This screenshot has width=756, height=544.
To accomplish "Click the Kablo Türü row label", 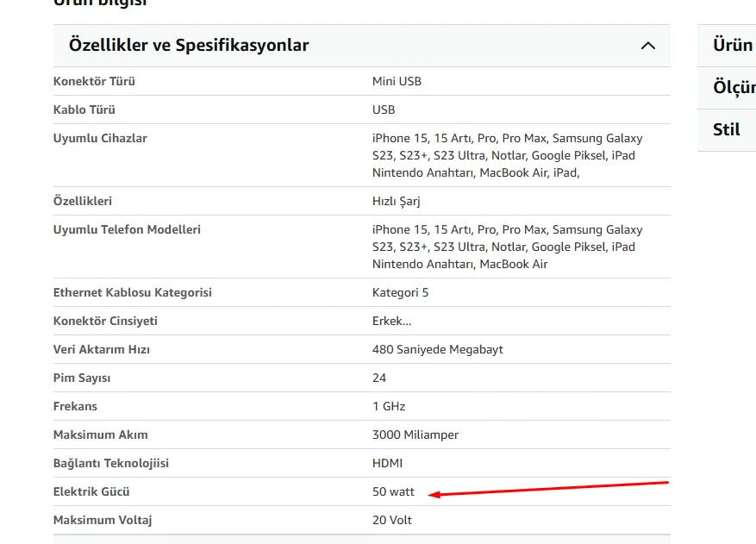I will click(84, 109).
